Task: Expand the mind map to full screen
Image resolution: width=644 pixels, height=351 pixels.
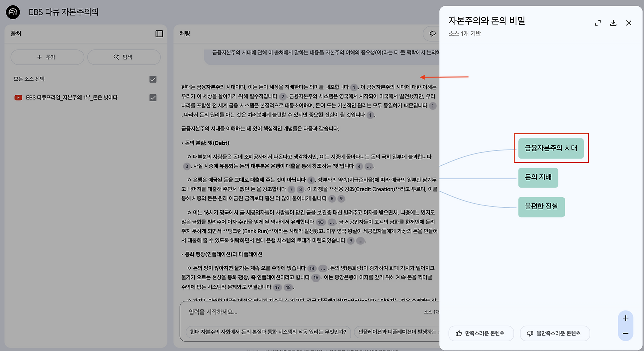Action: click(597, 23)
